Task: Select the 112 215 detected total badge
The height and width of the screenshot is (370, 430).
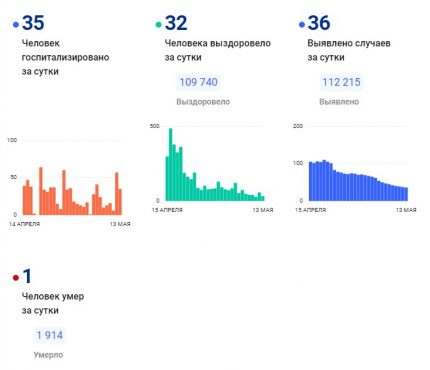Action: [x=341, y=82]
